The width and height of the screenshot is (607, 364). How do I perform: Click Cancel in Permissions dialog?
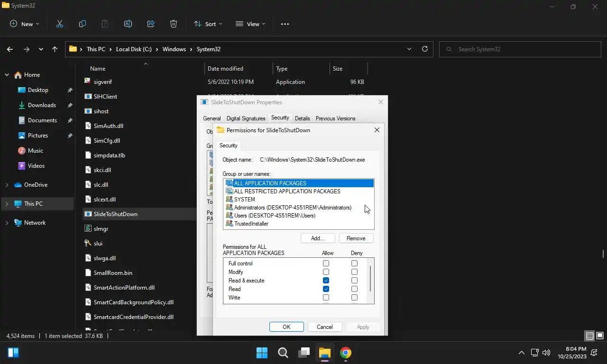coord(325,327)
